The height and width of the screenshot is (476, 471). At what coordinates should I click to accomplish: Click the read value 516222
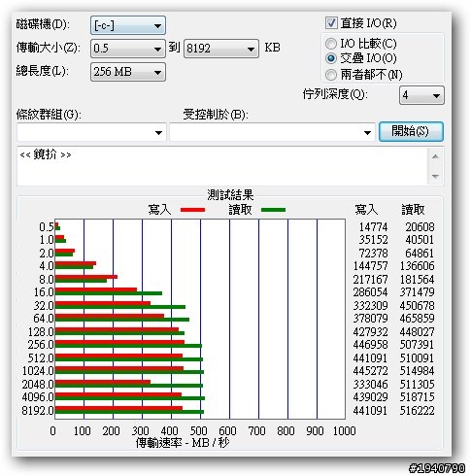tap(417, 411)
